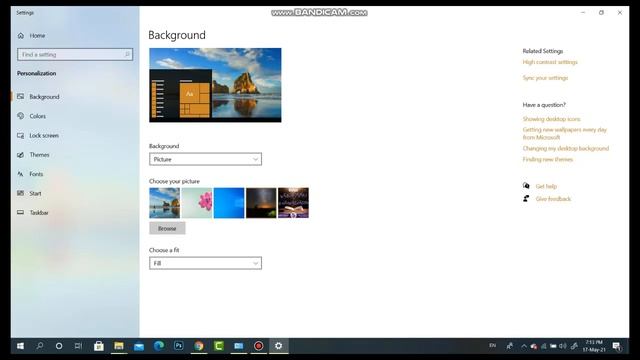Click the Get help link
Screen dimensions: 640x360
coord(546,187)
